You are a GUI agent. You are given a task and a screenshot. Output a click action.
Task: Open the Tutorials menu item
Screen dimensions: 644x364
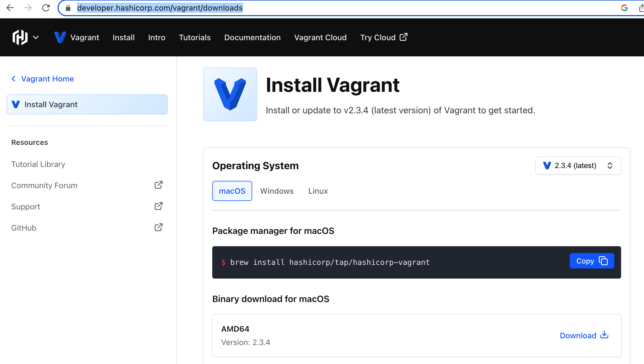pyautogui.click(x=195, y=37)
